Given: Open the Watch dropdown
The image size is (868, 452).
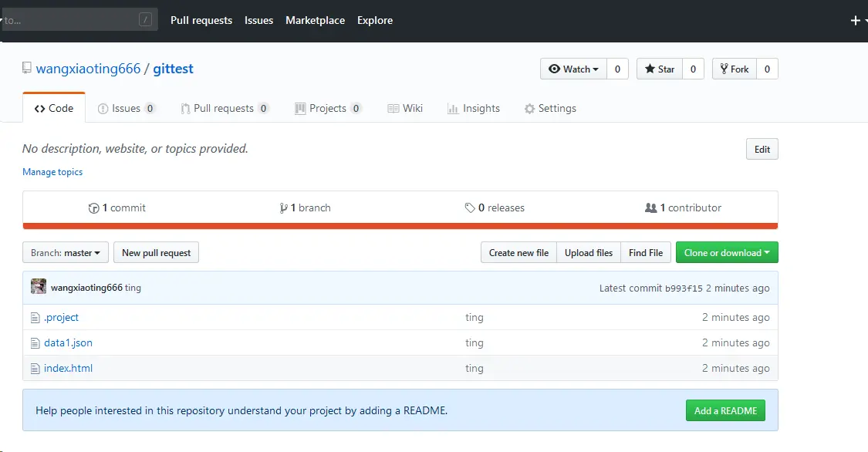Looking at the screenshot, I should click(573, 69).
